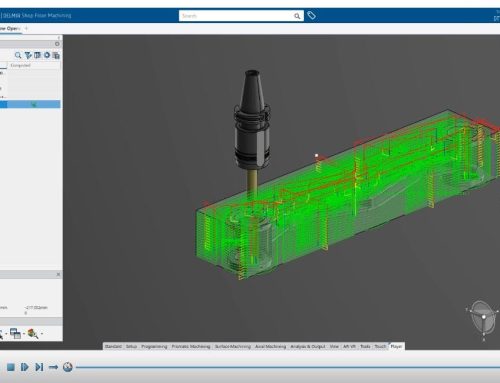Skip to end of simulation
Image resolution: width=500 pixels, height=383 pixels.
click(39, 367)
